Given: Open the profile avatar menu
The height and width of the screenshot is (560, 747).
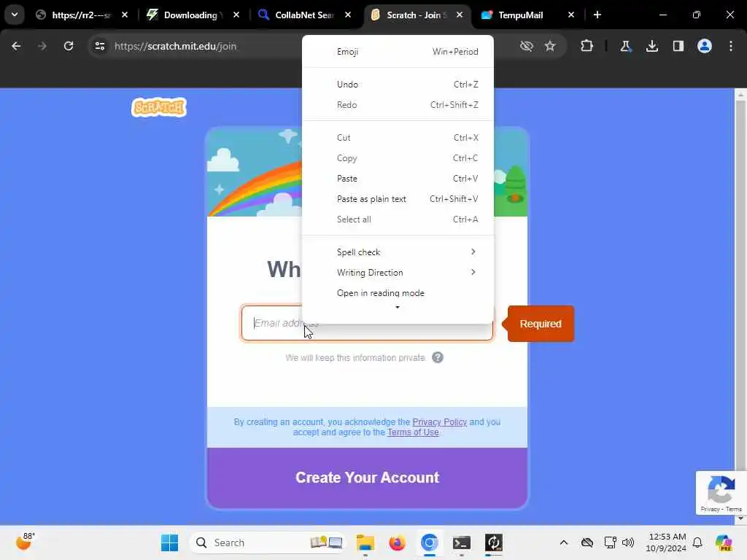Looking at the screenshot, I should pyautogui.click(x=705, y=46).
